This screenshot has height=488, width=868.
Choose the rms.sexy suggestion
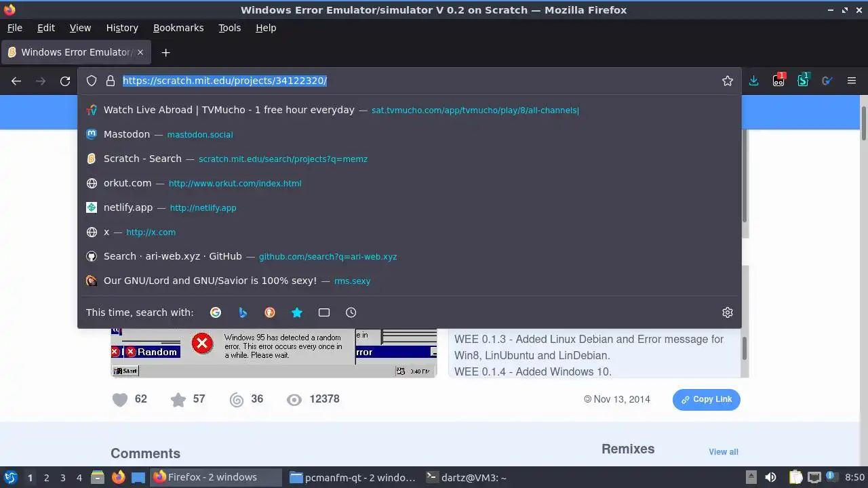click(x=410, y=281)
